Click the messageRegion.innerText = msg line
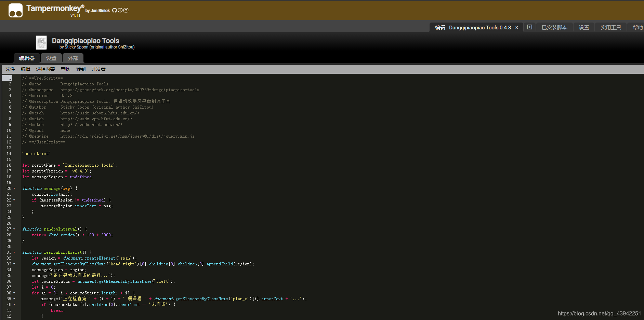644x320 pixels. tap(77, 206)
